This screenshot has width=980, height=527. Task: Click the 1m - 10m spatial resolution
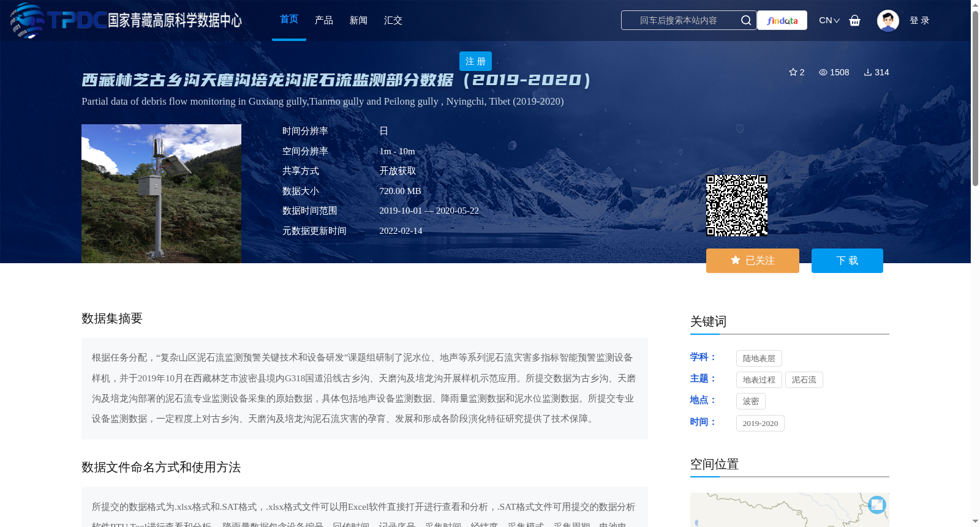tap(397, 151)
